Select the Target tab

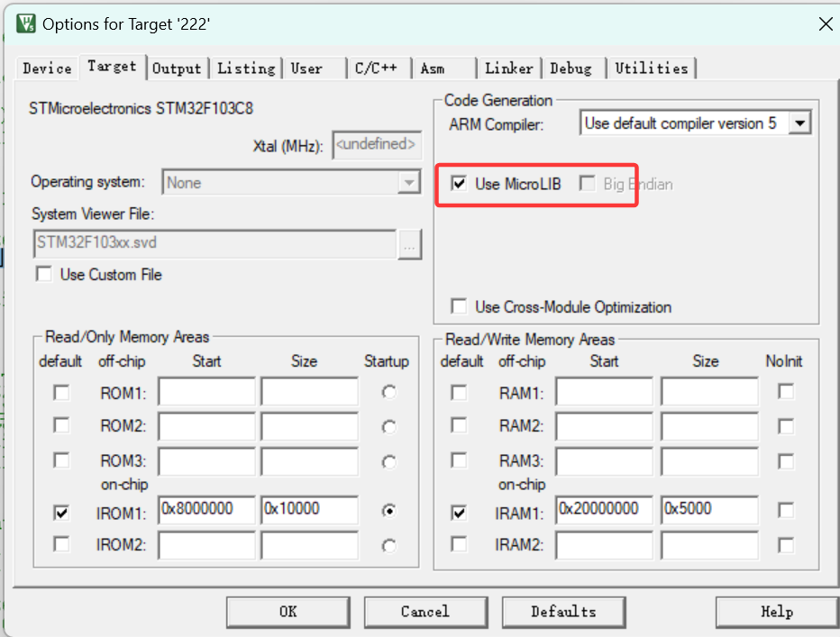tap(112, 67)
